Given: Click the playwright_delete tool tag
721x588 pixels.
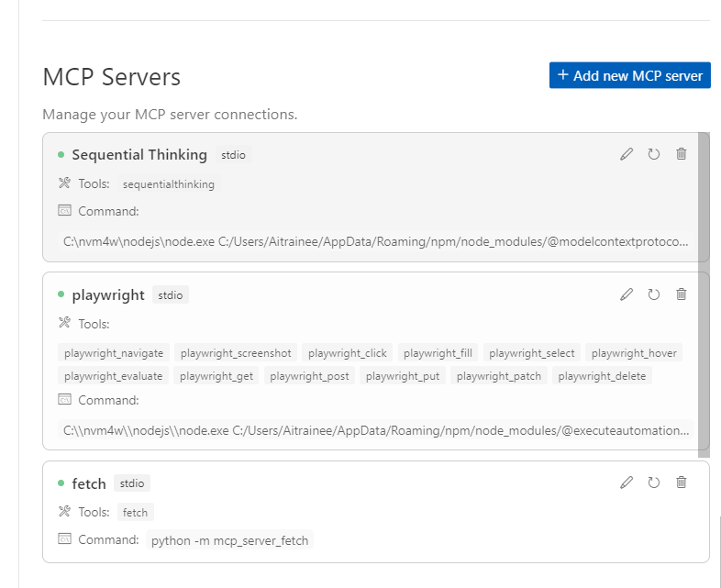Looking at the screenshot, I should (602, 376).
